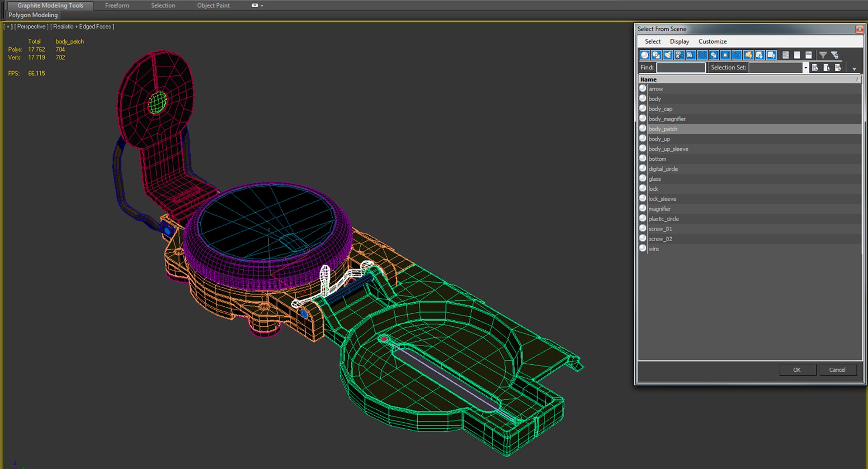Open the Display menu in Select From Scene

(679, 42)
